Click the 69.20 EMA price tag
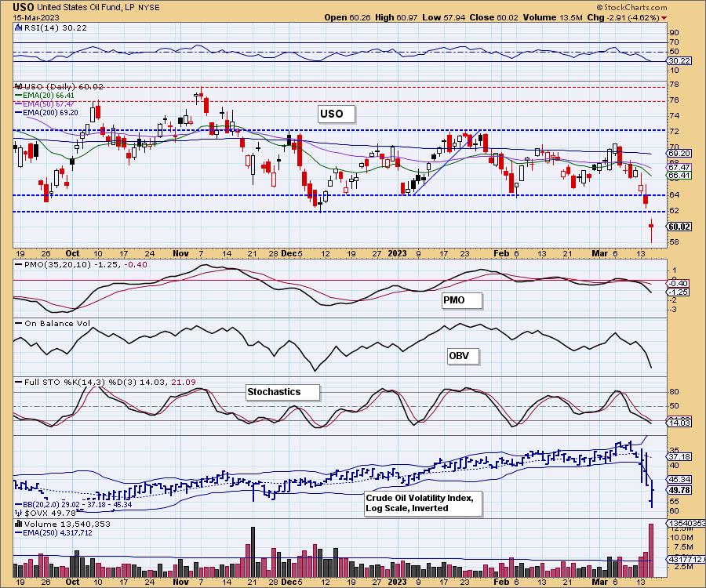Screen dimensions: 706x588 [679, 154]
